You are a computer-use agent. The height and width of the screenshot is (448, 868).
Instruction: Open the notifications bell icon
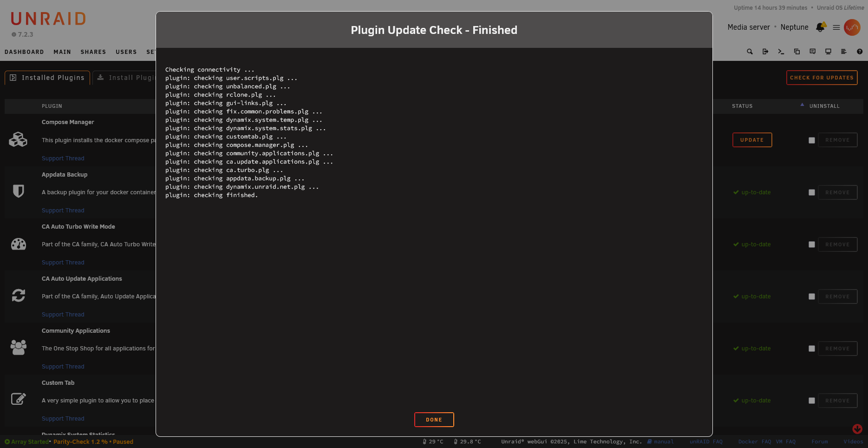820,27
